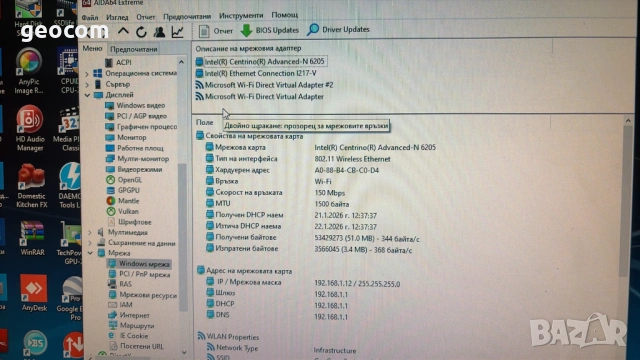Screen dimensions: 640x360
Task: Open the Файл menu
Action: click(90, 18)
